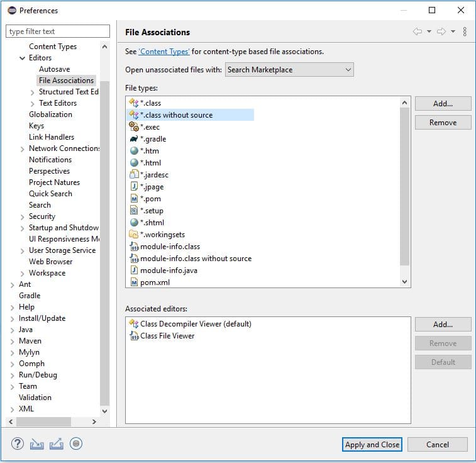Viewport: 476px width, 463px height.
Task: Select the *.pom file type entry
Action: [x=145, y=199]
